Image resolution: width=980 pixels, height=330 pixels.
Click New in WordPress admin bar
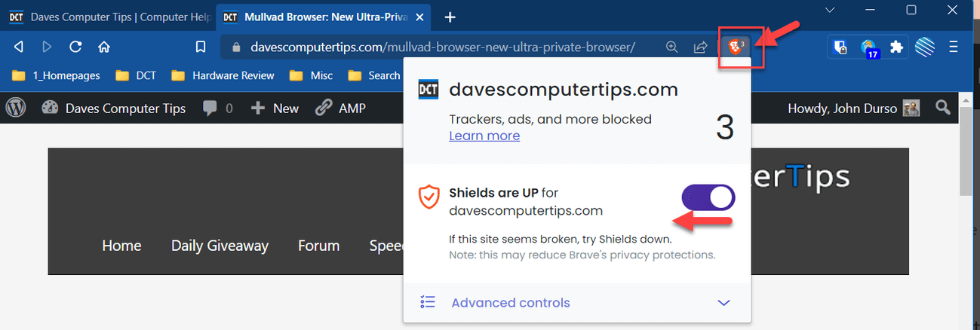coord(275,108)
